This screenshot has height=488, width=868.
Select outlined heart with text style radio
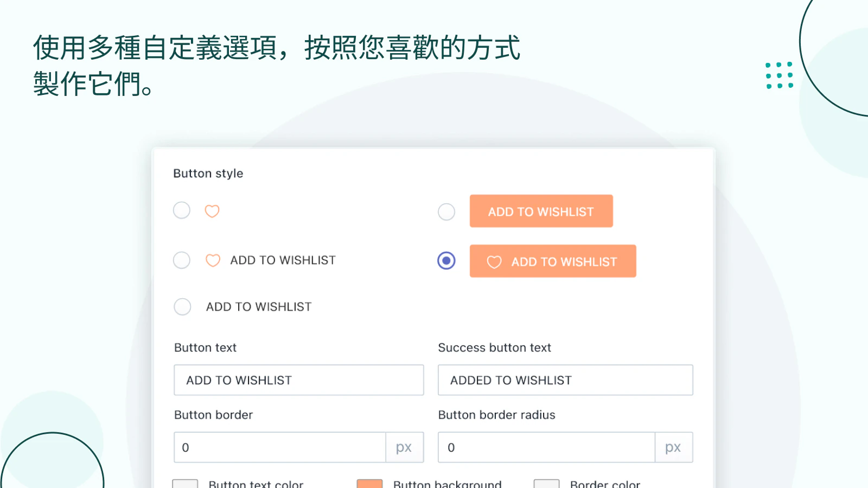pos(182,260)
